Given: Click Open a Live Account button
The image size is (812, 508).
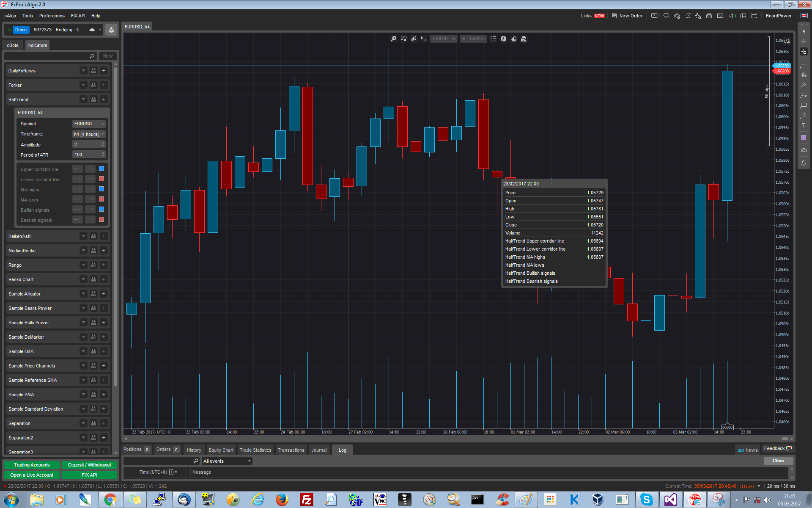Looking at the screenshot, I should (32, 475).
